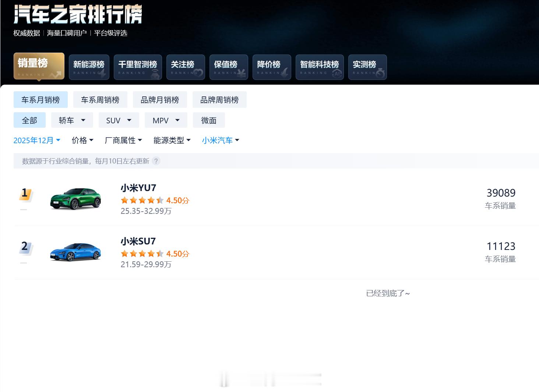Image resolution: width=539 pixels, height=392 pixels.
Task: Open the 2025年12月 date dropdown
Action: 37,140
